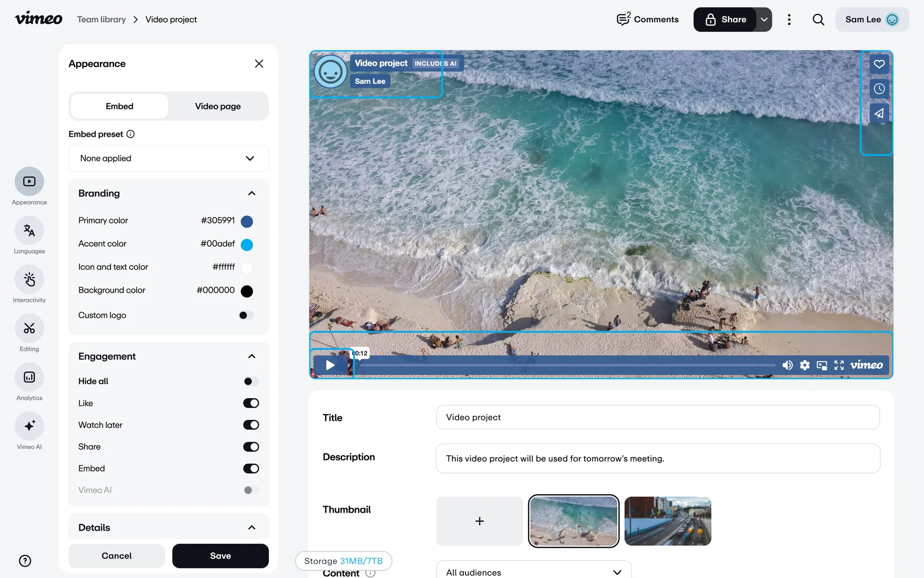Open the Share button dropdown arrow
Screen dimensions: 924x578
(x=764, y=20)
